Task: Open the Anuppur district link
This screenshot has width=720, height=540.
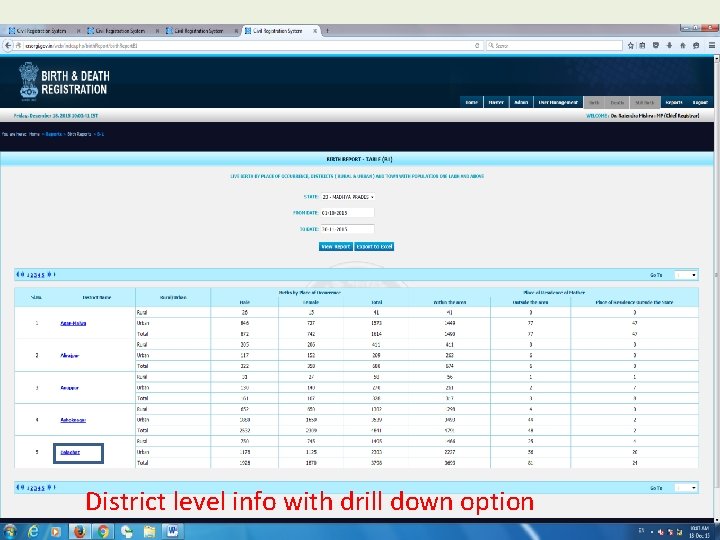Action: [x=69, y=388]
